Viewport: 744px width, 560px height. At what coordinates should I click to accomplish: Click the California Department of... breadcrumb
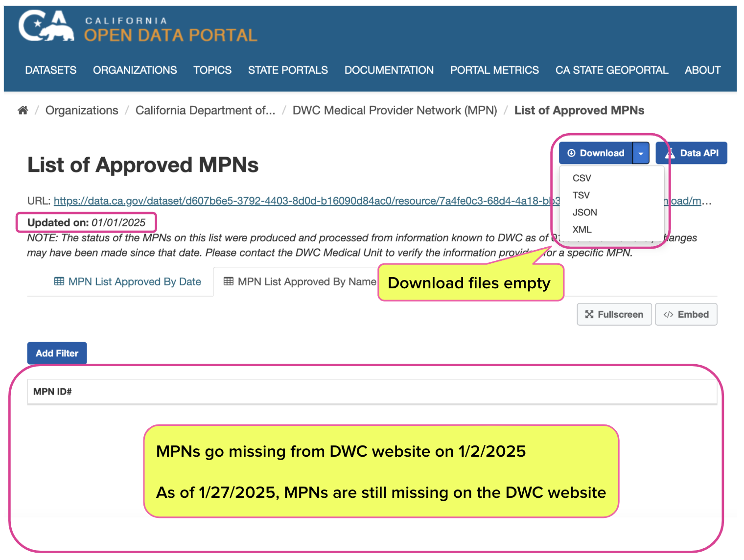coord(206,110)
